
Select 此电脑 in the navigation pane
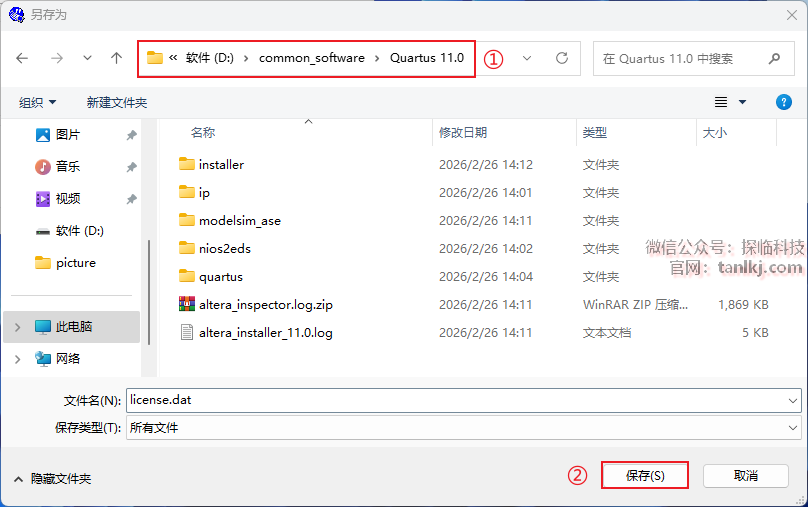[74, 327]
